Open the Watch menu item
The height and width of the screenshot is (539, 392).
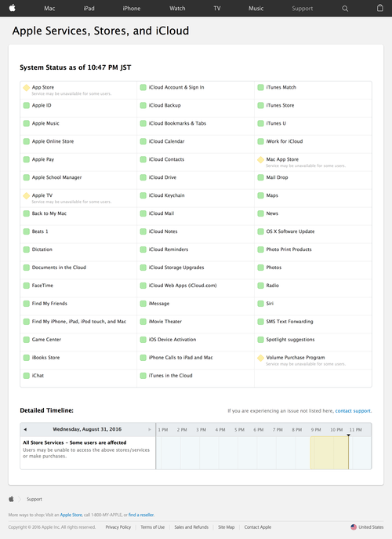(x=177, y=9)
